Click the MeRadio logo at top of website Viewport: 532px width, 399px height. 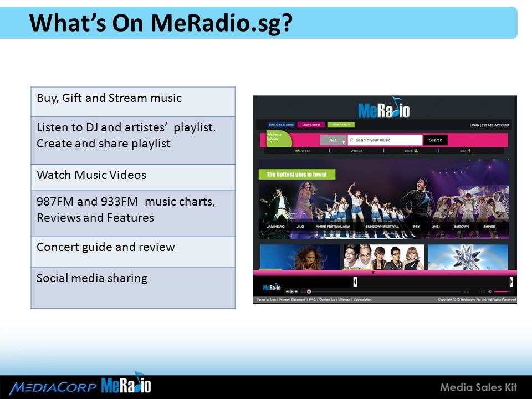click(383, 108)
